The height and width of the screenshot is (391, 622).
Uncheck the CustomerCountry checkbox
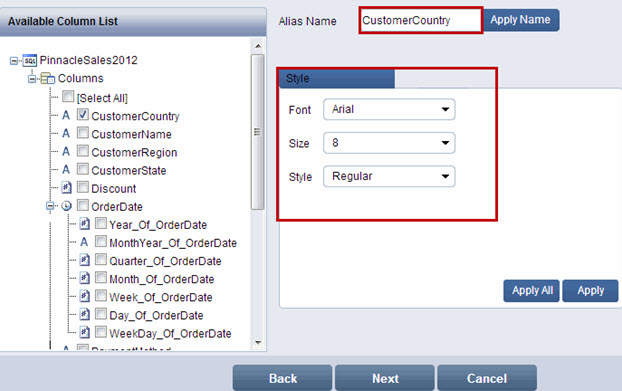[x=83, y=114]
